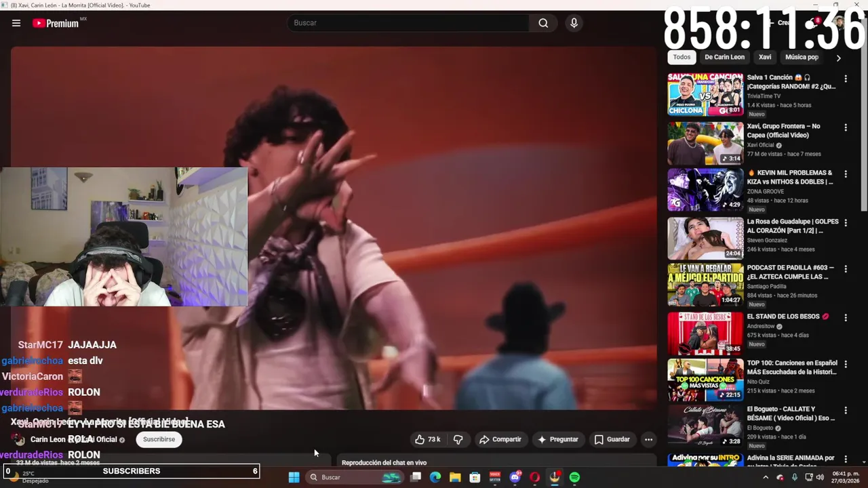This screenshot has width=868, height=488.
Task: Open Salva 1 Canción video thumbnail
Action: pos(705,94)
